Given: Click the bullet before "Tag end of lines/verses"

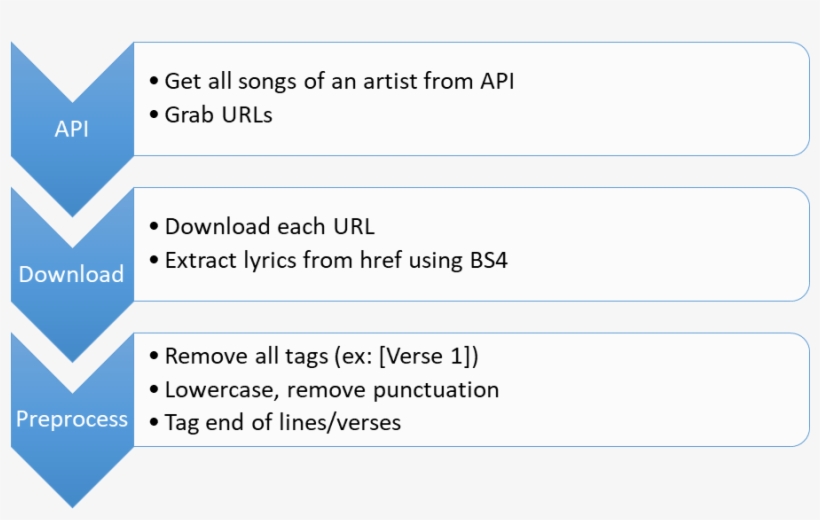Looking at the screenshot, I should [x=153, y=423].
